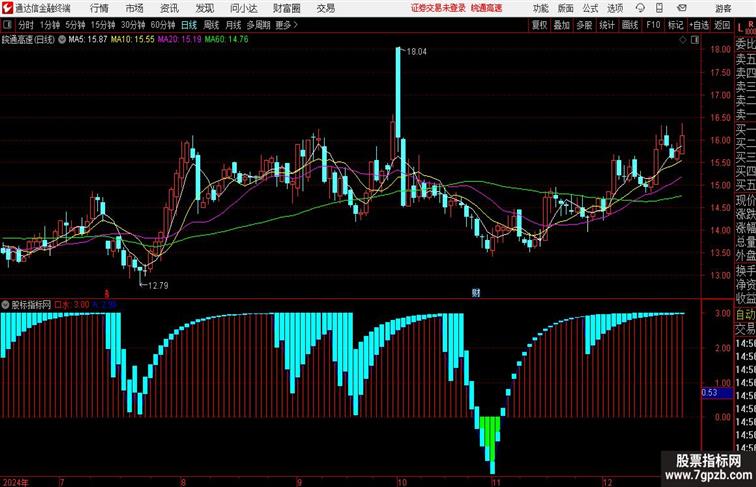Screen dimensions: 756x487
Task: Click the 复权 button
Action: 540,25
